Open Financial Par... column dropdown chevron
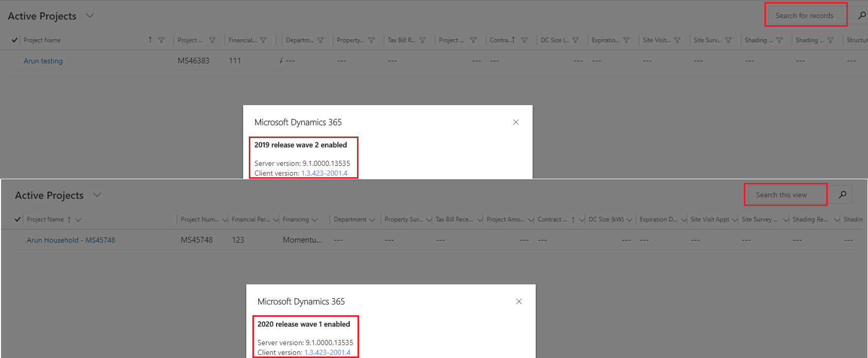Image resolution: width=868 pixels, height=358 pixels. pos(276,220)
